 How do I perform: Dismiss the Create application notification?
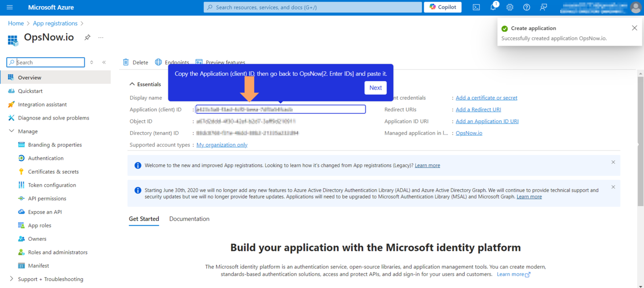tap(634, 28)
